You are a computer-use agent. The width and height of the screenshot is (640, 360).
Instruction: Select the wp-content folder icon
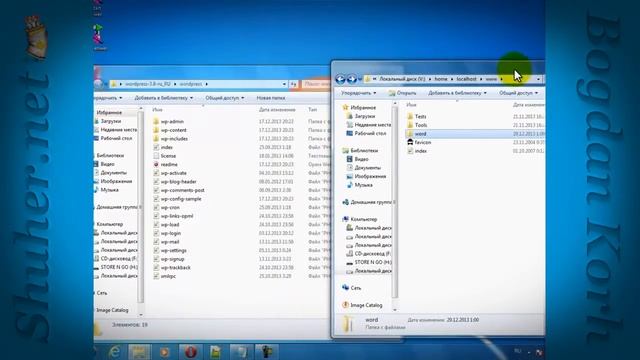pos(156,130)
